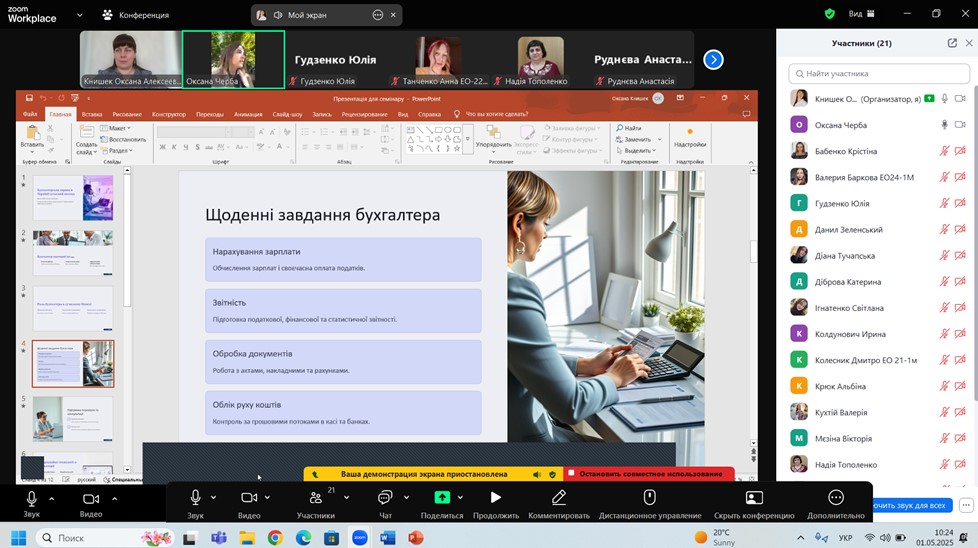Click the Italic formatting button

point(174,147)
